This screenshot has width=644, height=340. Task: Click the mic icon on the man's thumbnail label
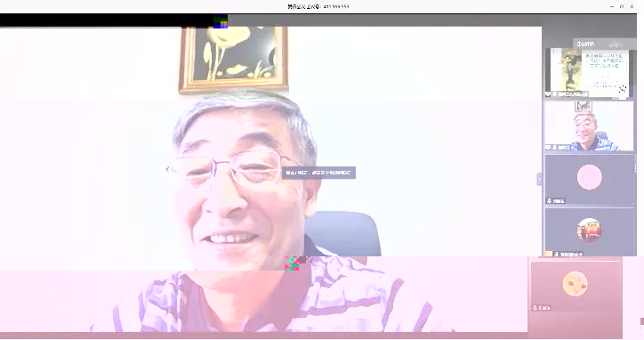pos(554,148)
